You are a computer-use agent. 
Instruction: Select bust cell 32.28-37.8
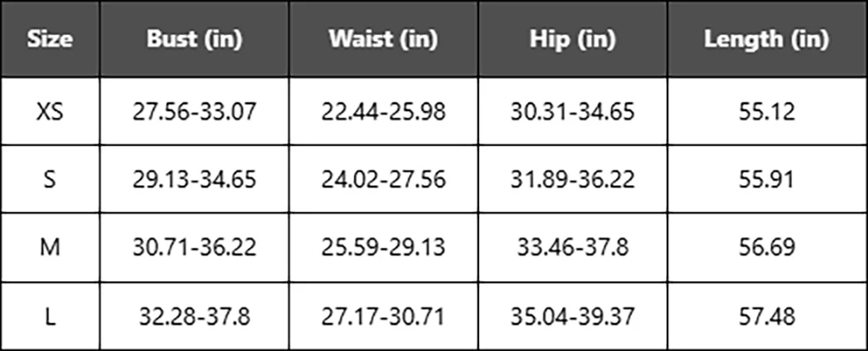(x=194, y=316)
